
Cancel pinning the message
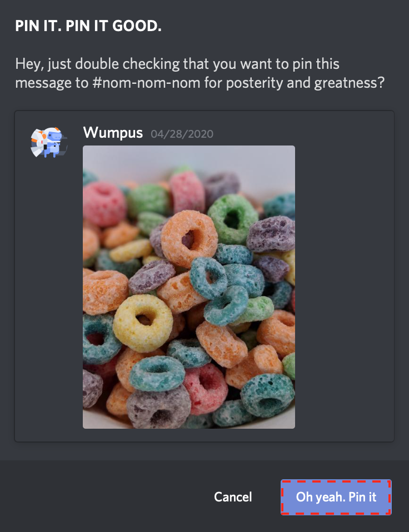pos(233,497)
